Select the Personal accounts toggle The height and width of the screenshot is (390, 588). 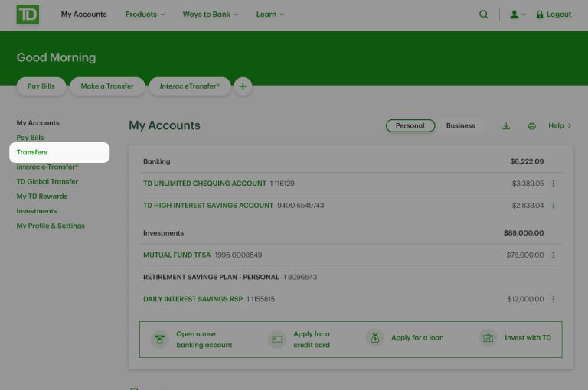(x=410, y=126)
